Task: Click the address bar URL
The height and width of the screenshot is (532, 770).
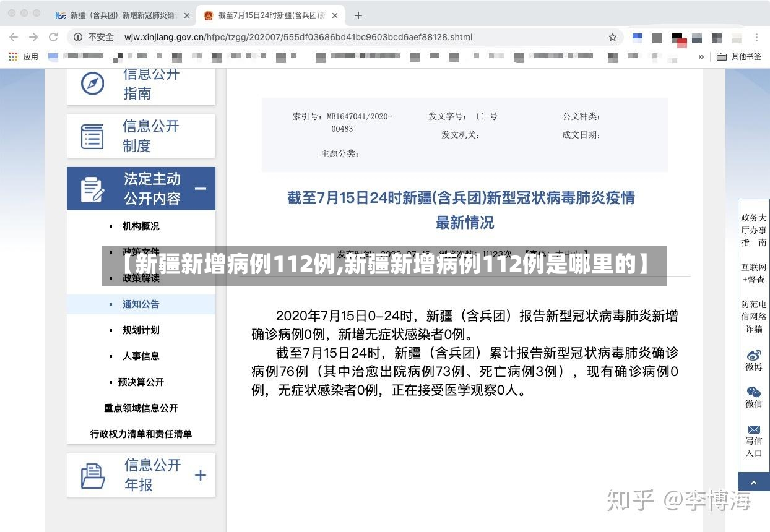Action: [298, 37]
